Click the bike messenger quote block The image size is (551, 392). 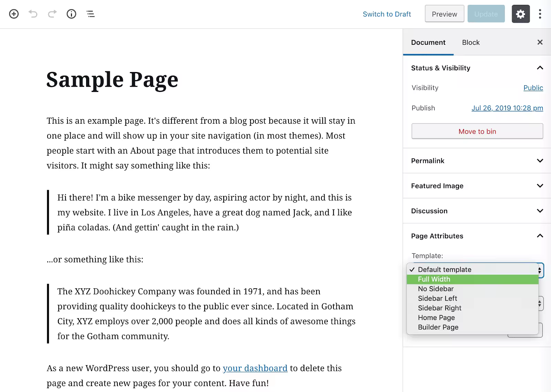202,213
